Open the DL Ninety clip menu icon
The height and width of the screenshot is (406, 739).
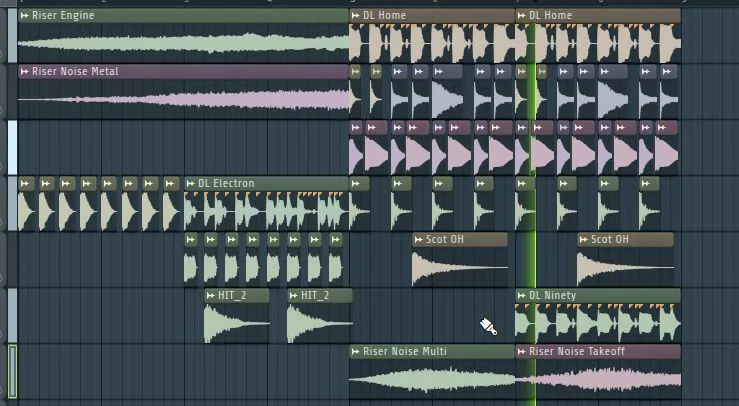[522, 296]
